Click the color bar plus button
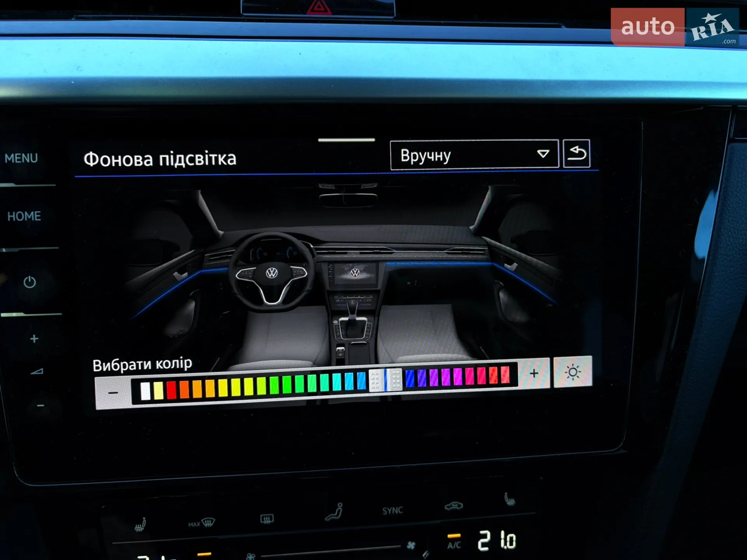This screenshot has width=747, height=560. [x=534, y=373]
